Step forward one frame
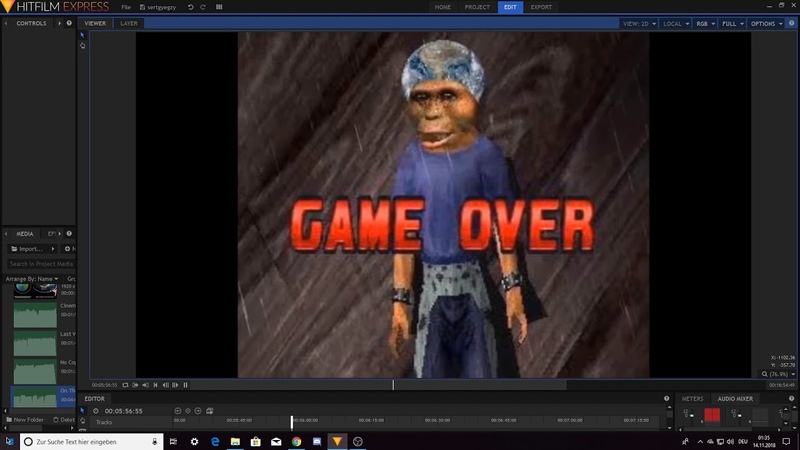The width and height of the screenshot is (800, 450). click(175, 385)
